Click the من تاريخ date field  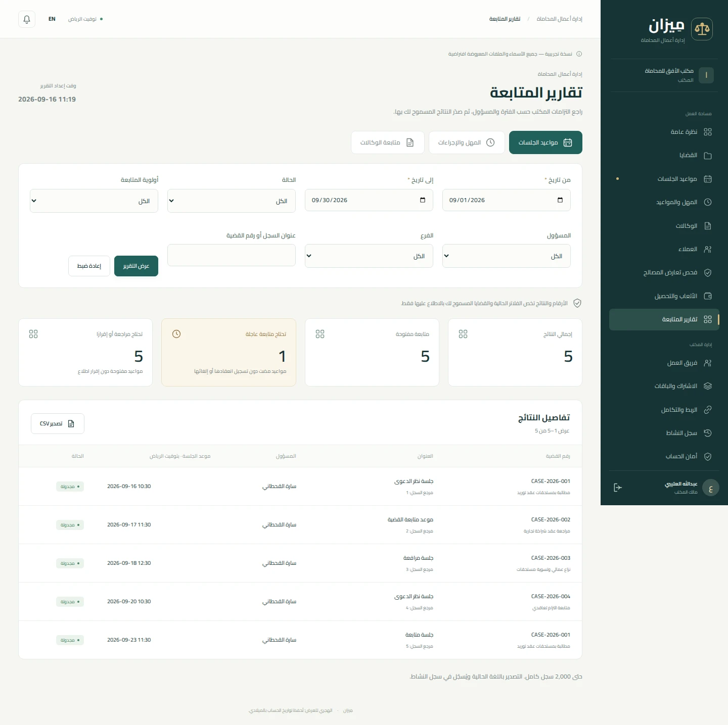[507, 200]
